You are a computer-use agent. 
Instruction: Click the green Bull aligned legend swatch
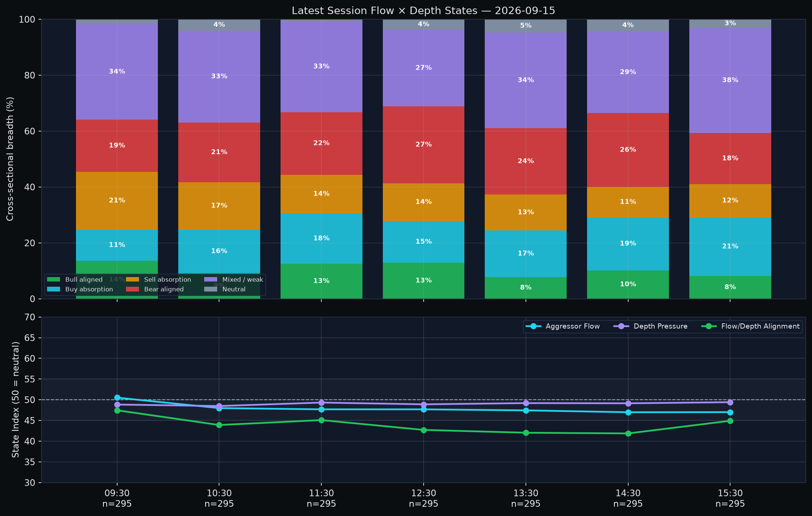53,280
